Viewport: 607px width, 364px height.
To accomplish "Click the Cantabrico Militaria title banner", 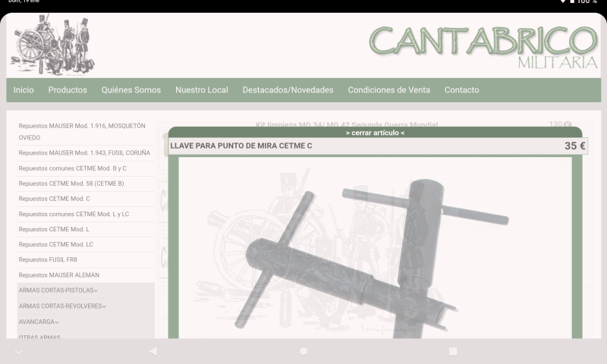I will coord(483,46).
